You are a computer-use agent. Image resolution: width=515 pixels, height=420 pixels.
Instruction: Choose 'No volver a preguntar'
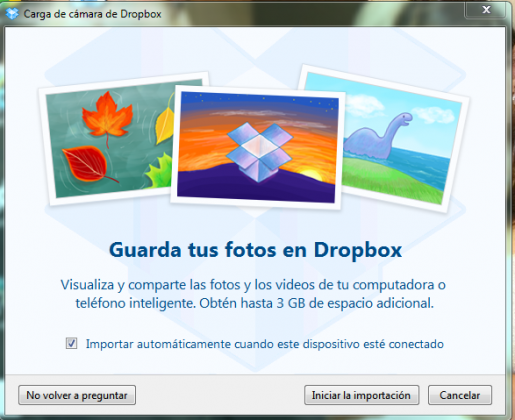[77, 395]
